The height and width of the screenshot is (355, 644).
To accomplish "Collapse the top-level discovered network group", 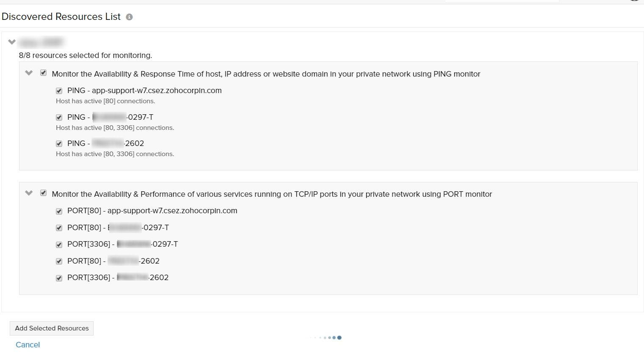I will [x=12, y=42].
